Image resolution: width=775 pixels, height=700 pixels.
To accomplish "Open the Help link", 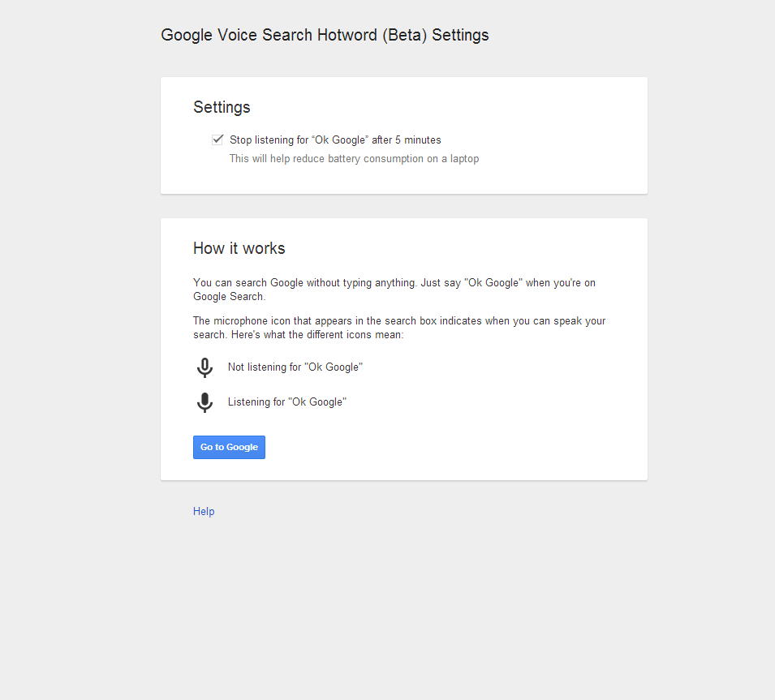I will pos(204,511).
